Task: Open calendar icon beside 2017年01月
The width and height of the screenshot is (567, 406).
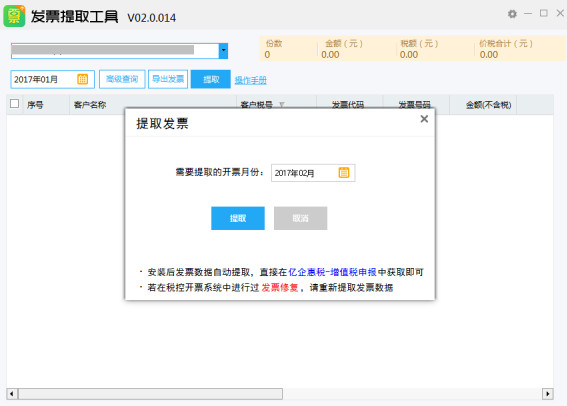Action: (x=82, y=79)
